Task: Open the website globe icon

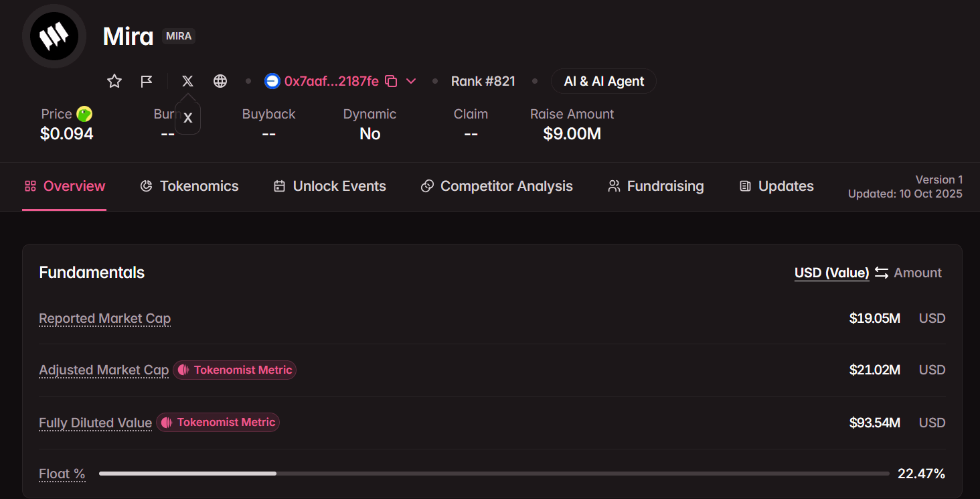Action: pyautogui.click(x=220, y=81)
